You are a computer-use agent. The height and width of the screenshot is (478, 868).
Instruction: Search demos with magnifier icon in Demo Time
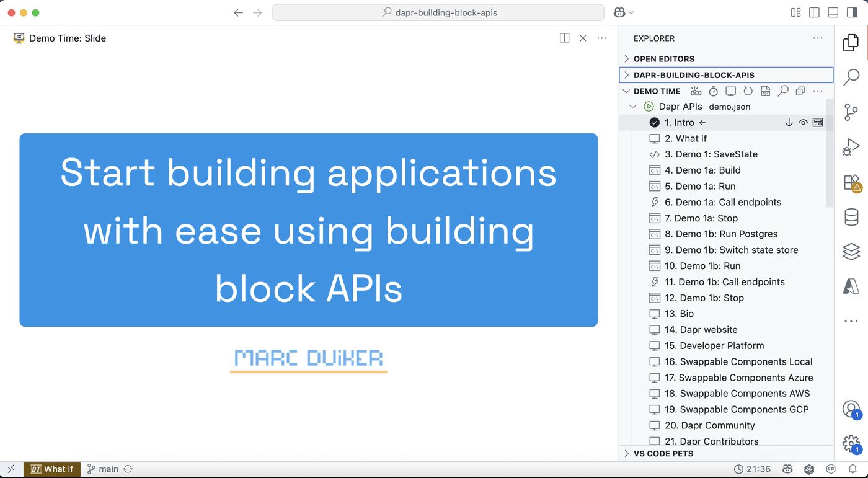[x=783, y=91]
